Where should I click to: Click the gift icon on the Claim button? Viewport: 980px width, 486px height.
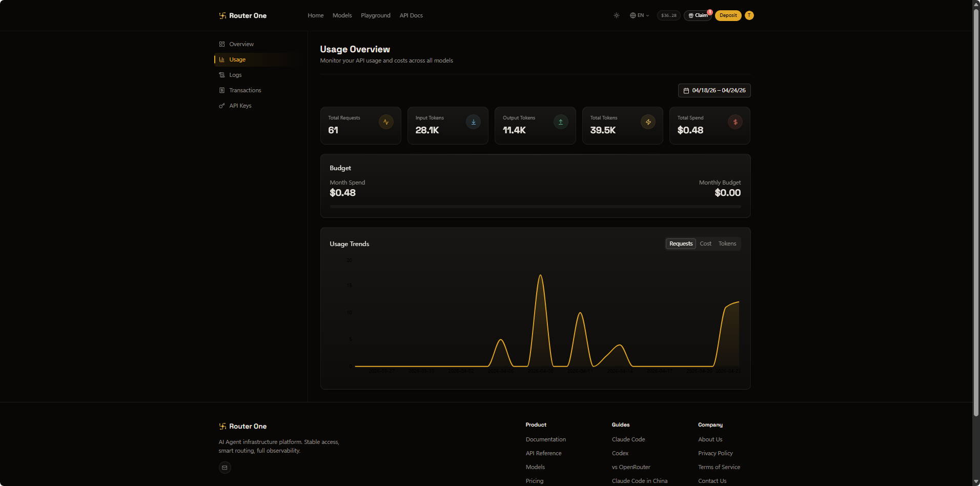691,15
